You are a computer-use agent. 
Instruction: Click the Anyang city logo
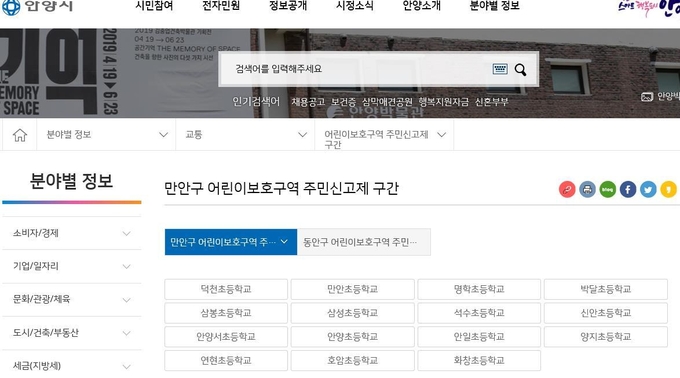(x=37, y=7)
